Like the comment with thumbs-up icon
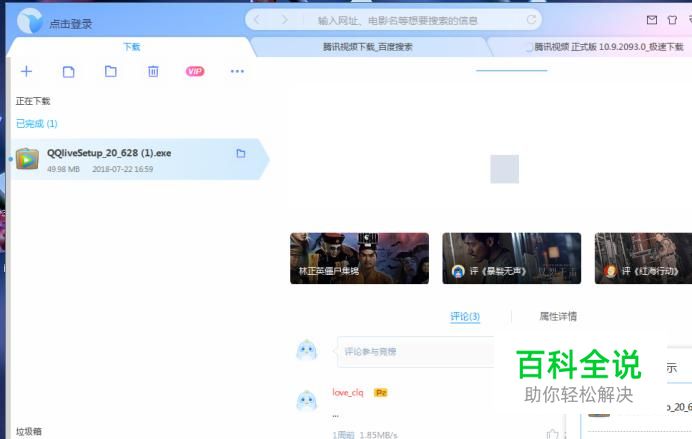This screenshot has width=692, height=439. pos(552,434)
